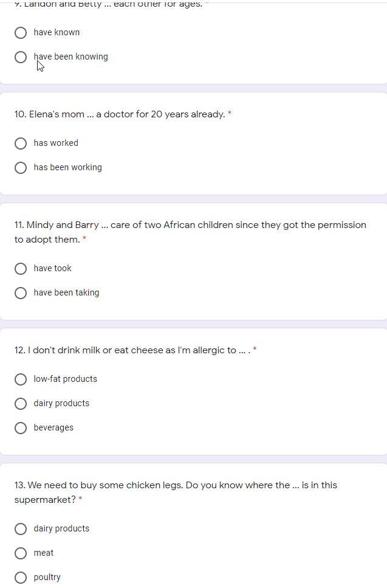Select 'dairy products' in question 13
This screenshot has width=387, height=588.
tap(21, 529)
